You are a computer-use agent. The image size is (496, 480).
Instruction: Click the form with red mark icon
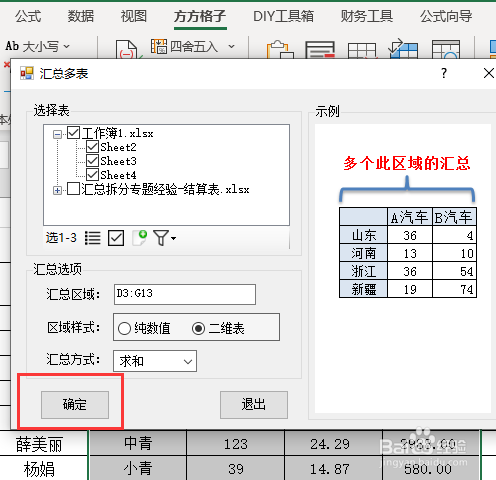(x=320, y=50)
